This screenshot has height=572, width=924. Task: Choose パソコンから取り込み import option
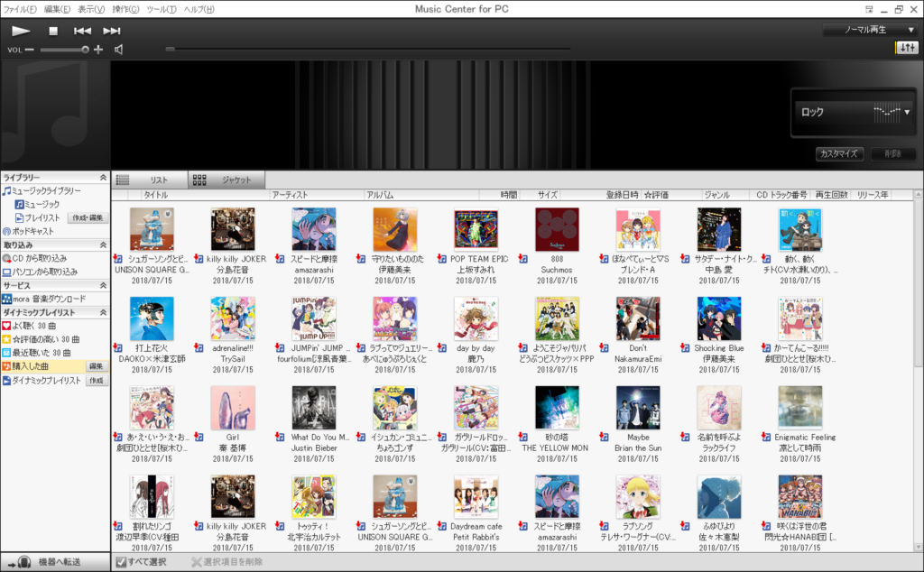click(40, 272)
